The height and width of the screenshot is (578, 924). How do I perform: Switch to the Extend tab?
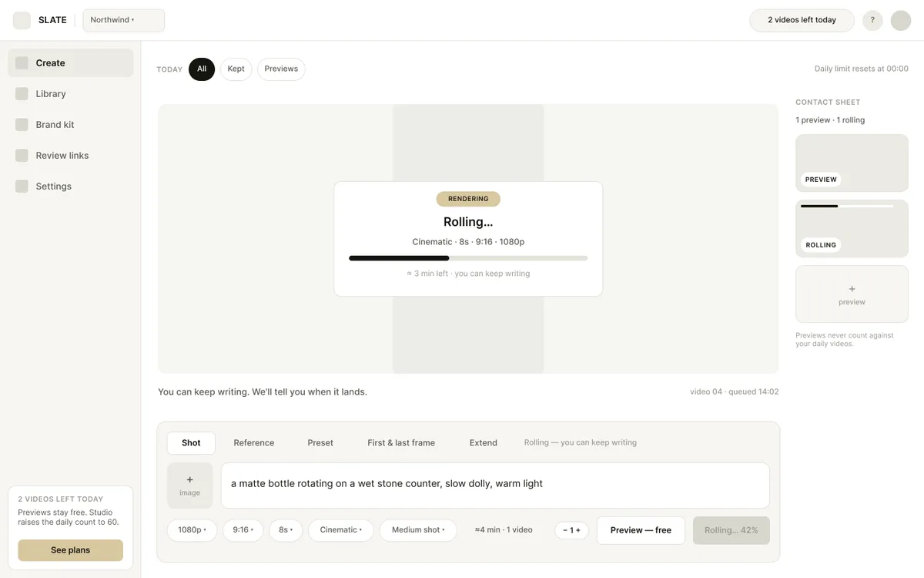point(484,443)
